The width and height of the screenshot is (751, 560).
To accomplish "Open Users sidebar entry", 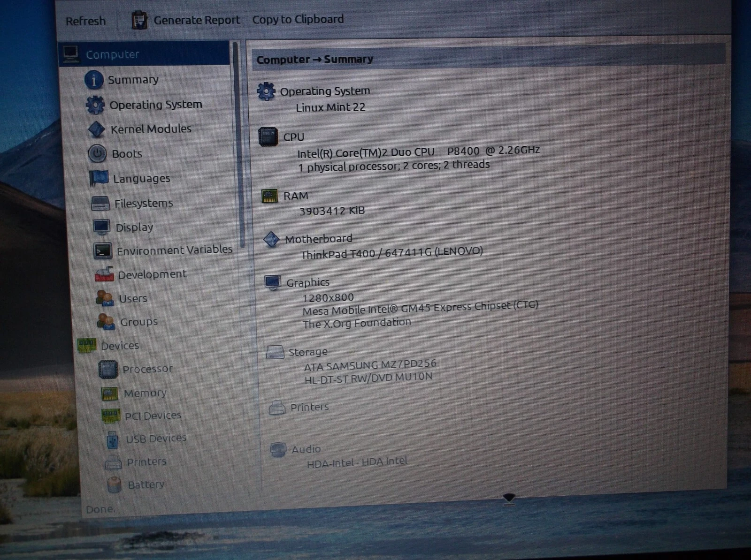I will coord(133,298).
